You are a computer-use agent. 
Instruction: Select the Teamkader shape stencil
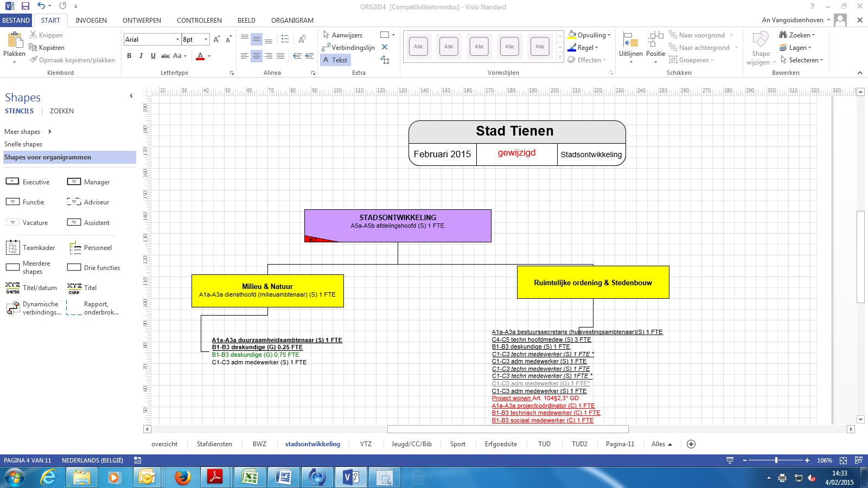point(30,248)
